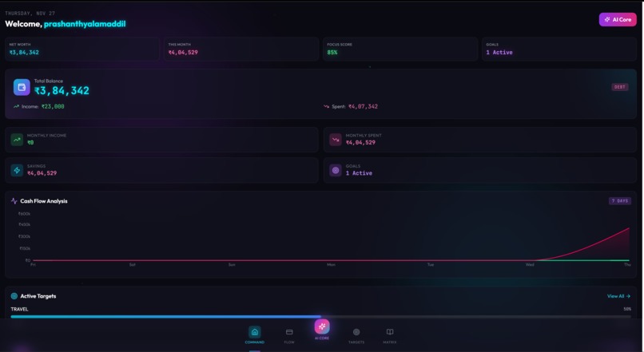Open the Net Worth summary card

point(82,49)
